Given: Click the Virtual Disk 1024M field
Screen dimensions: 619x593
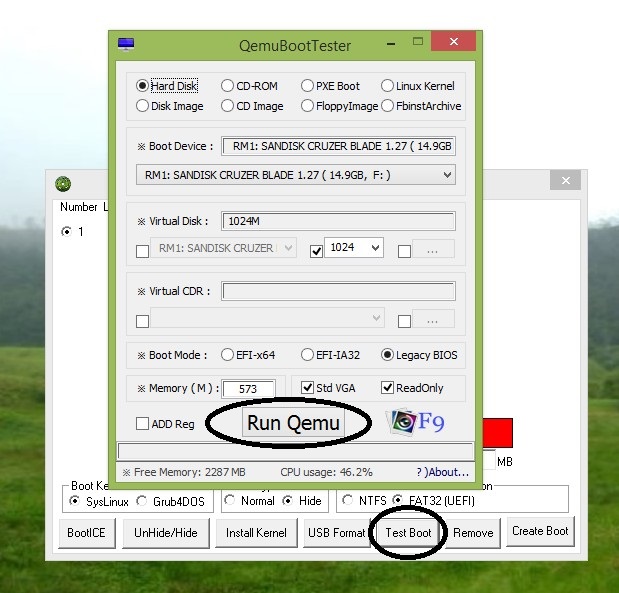Looking at the screenshot, I should [x=338, y=221].
